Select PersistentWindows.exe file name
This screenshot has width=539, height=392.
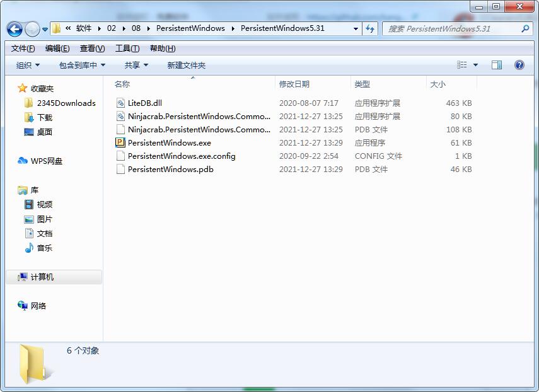click(170, 143)
